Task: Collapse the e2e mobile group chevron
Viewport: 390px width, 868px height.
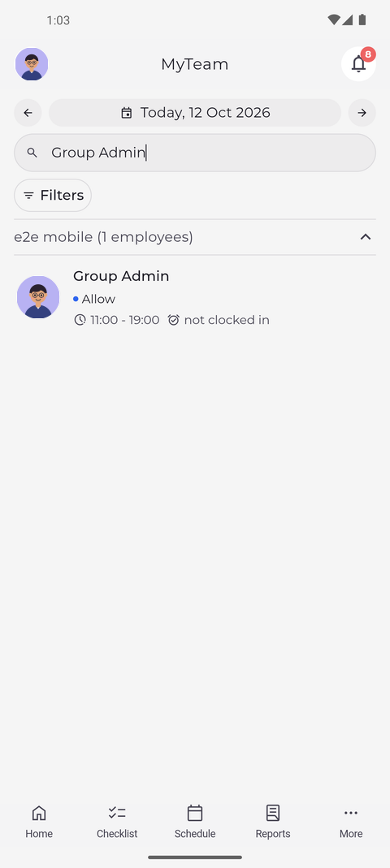Action: tap(365, 237)
